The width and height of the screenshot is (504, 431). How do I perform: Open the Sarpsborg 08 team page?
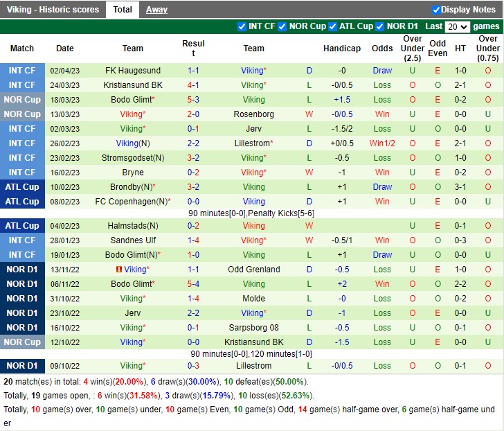[253, 328]
